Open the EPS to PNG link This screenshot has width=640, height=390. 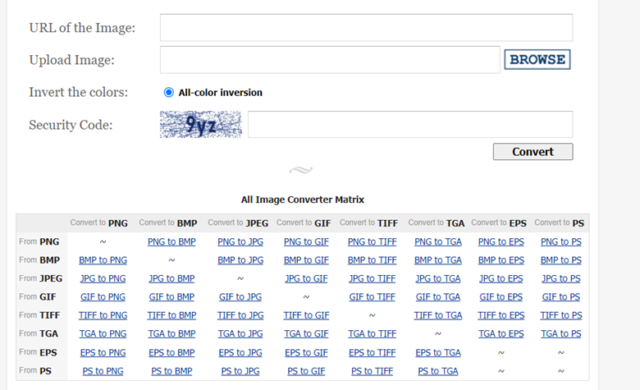[x=103, y=352]
